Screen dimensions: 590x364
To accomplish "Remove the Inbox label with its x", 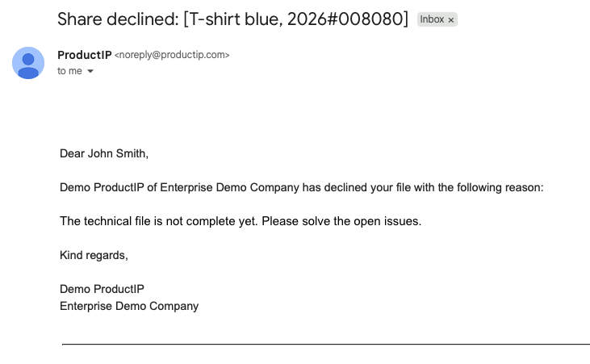I will [451, 20].
